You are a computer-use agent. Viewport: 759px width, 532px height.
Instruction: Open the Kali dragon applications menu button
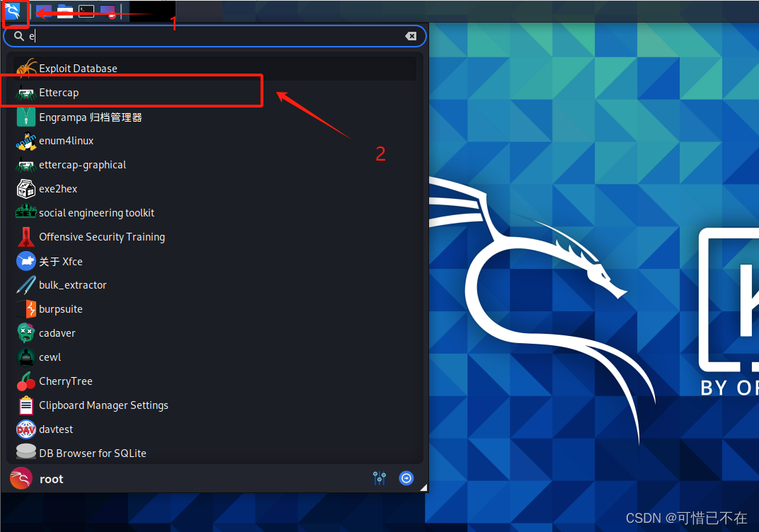tap(13, 11)
